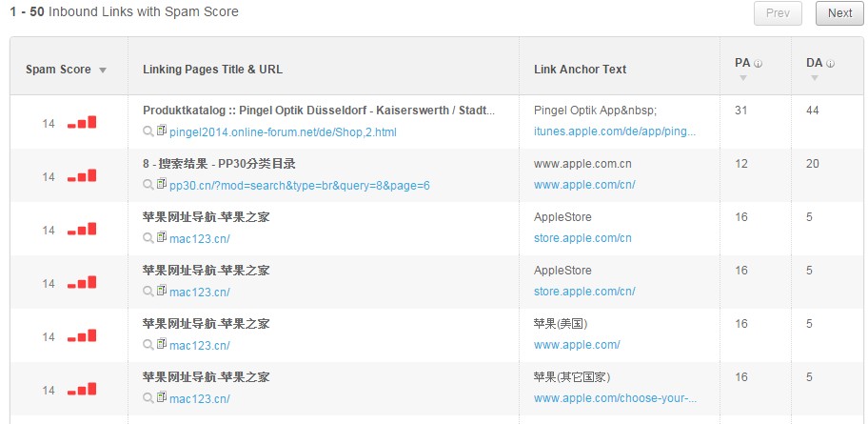Click the Produktkatalog :: Pingel Optik Düsseldorf title
Viewport: 868px width, 424px height.
coord(319,111)
